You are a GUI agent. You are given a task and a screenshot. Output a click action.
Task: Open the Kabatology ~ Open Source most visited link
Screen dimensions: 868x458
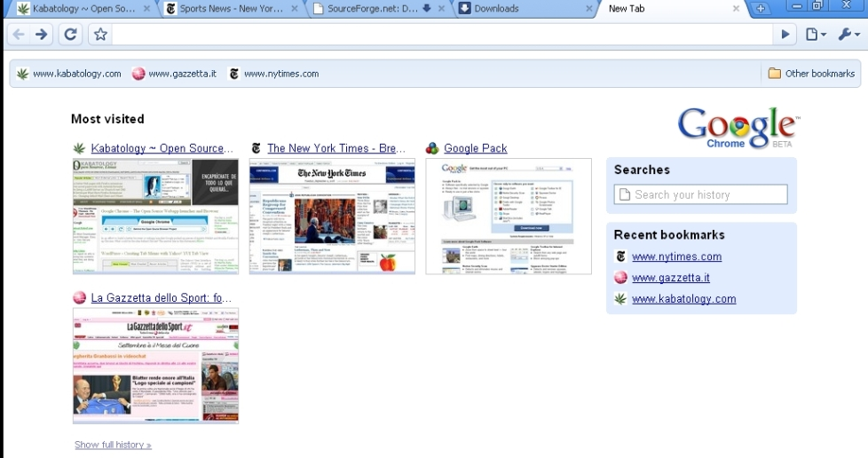click(x=162, y=148)
